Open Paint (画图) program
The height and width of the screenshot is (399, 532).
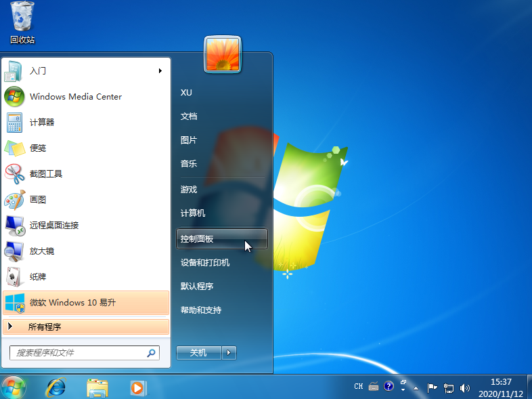tap(86, 200)
